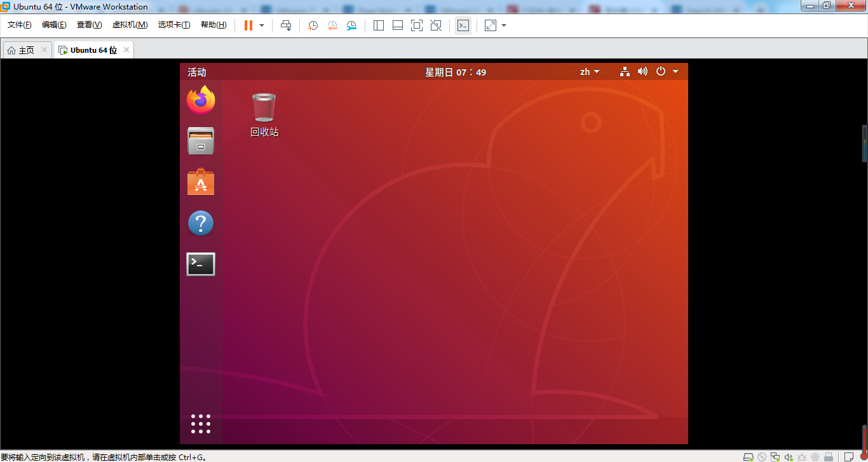Open the message log note icon

tap(849, 456)
